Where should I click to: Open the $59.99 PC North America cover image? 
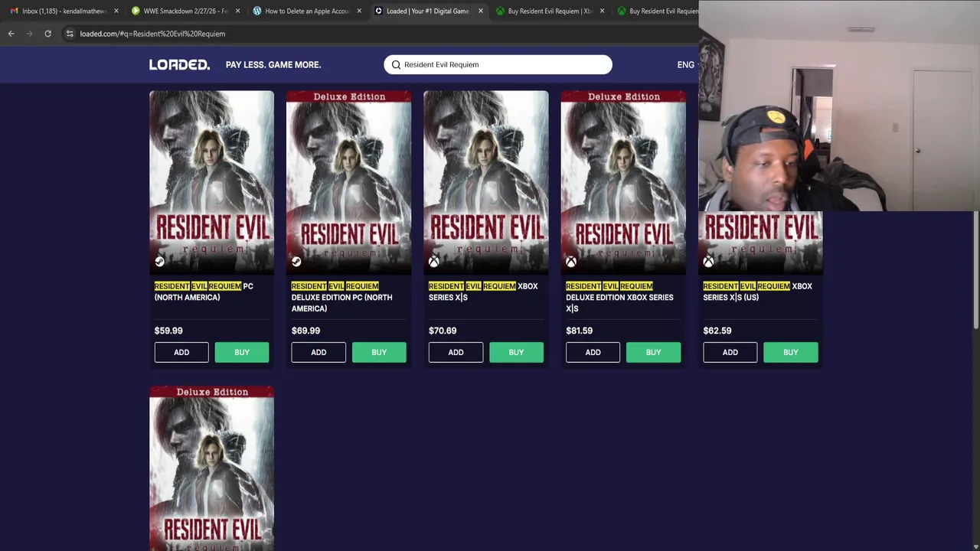211,182
